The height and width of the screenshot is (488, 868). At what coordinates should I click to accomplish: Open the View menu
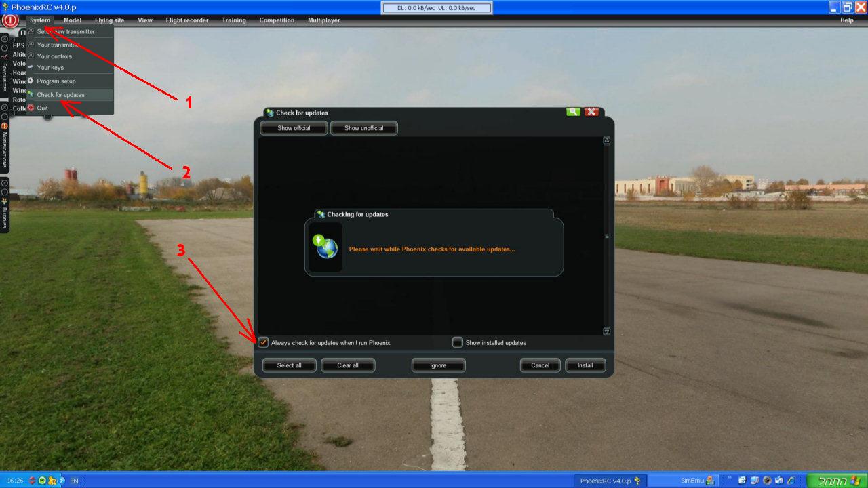[145, 20]
